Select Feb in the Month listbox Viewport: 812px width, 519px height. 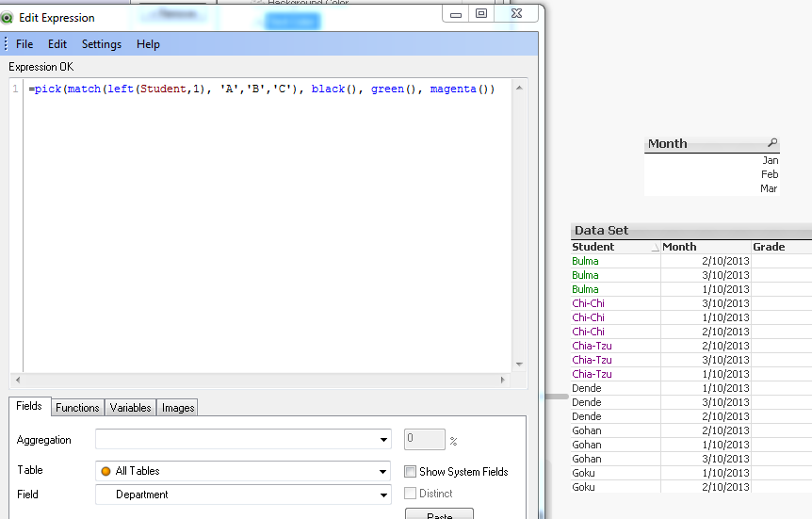point(769,174)
